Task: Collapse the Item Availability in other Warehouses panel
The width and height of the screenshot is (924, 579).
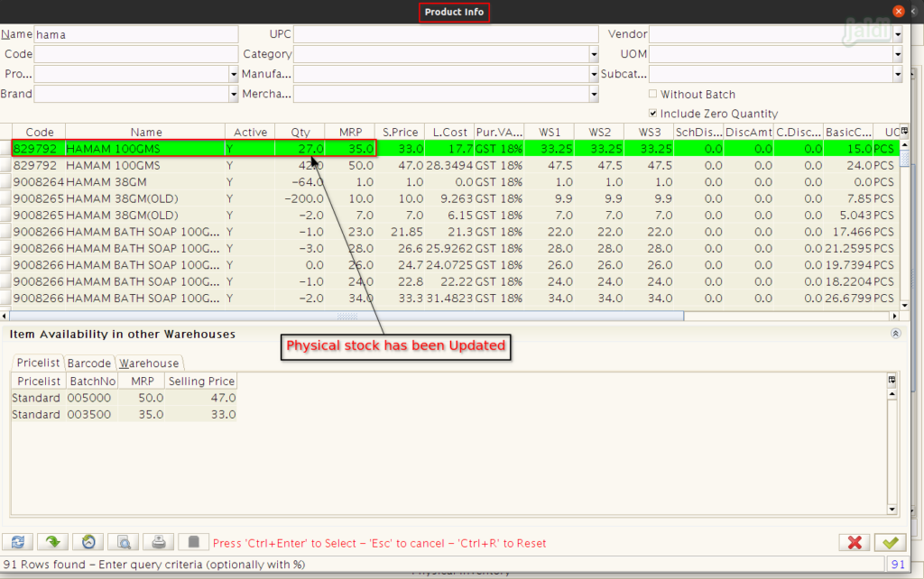Action: [x=896, y=334]
